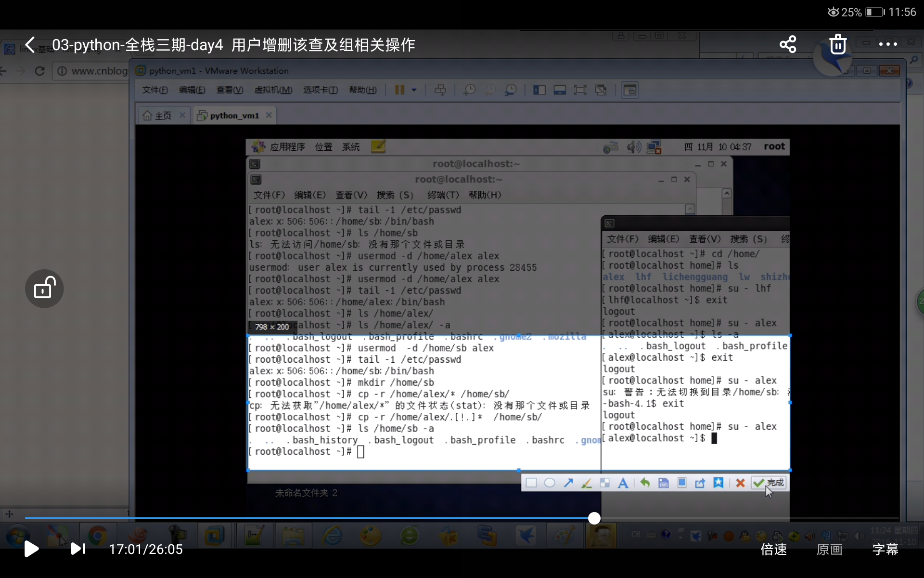This screenshot has width=924, height=578.
Task: Select the text tool in the screenshot toolbar
Action: tap(623, 483)
